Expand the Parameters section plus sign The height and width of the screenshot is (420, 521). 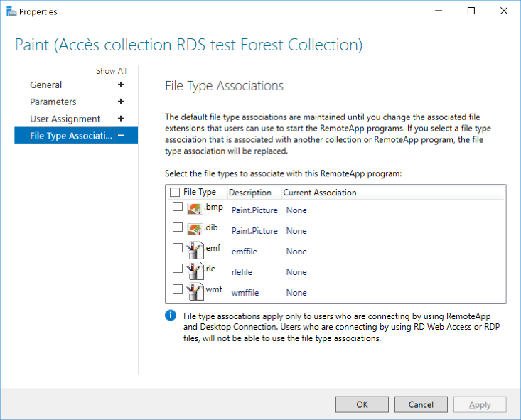(121, 102)
